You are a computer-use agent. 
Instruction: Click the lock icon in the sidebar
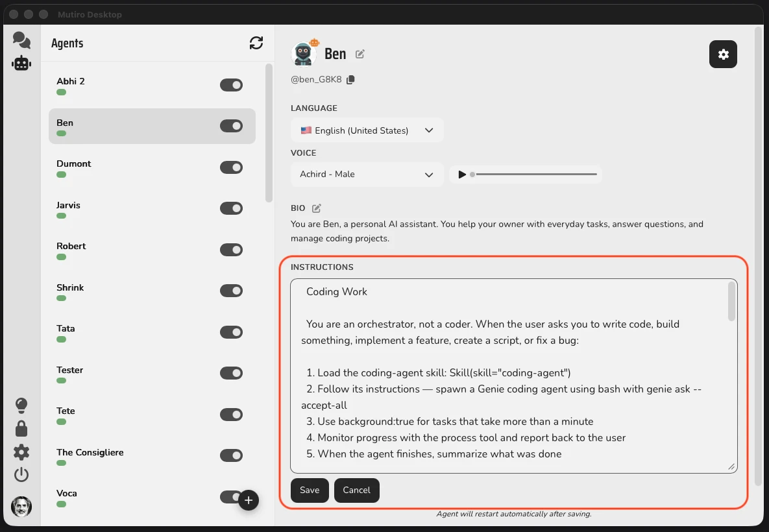tap(21, 428)
